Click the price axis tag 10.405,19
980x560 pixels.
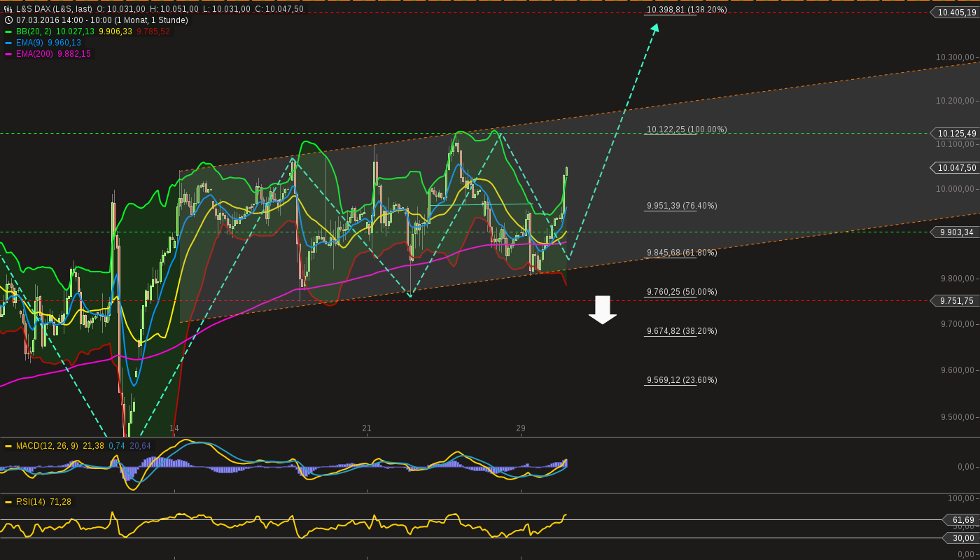[955, 12]
